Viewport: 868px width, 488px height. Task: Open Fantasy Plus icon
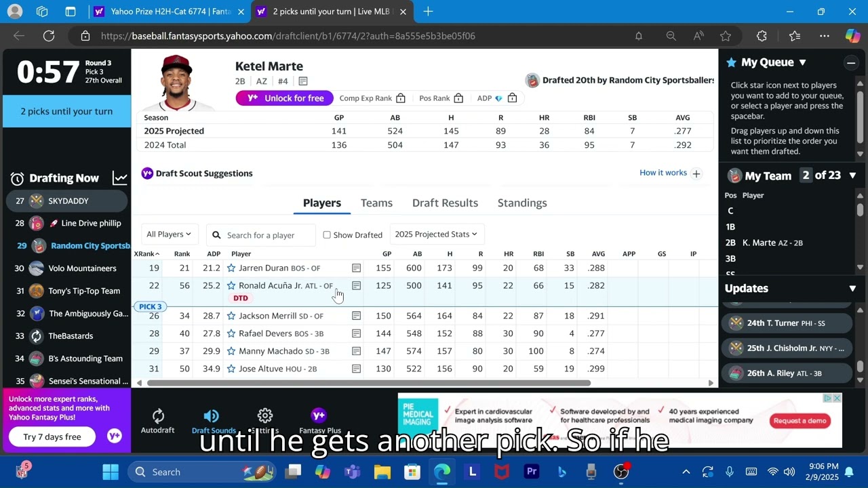(x=319, y=415)
